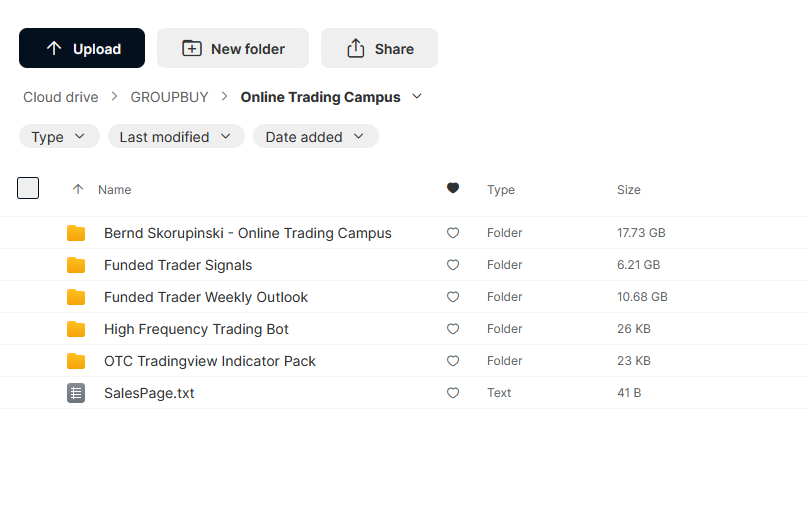This screenshot has height=508, width=808.
Task: Click the 10.68 GB size value
Action: point(642,297)
